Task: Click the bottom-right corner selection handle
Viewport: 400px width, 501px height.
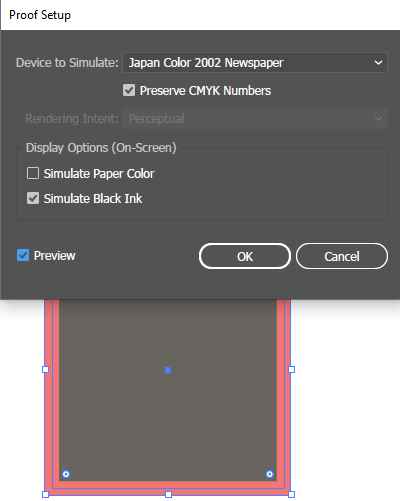Action: tap(291, 494)
